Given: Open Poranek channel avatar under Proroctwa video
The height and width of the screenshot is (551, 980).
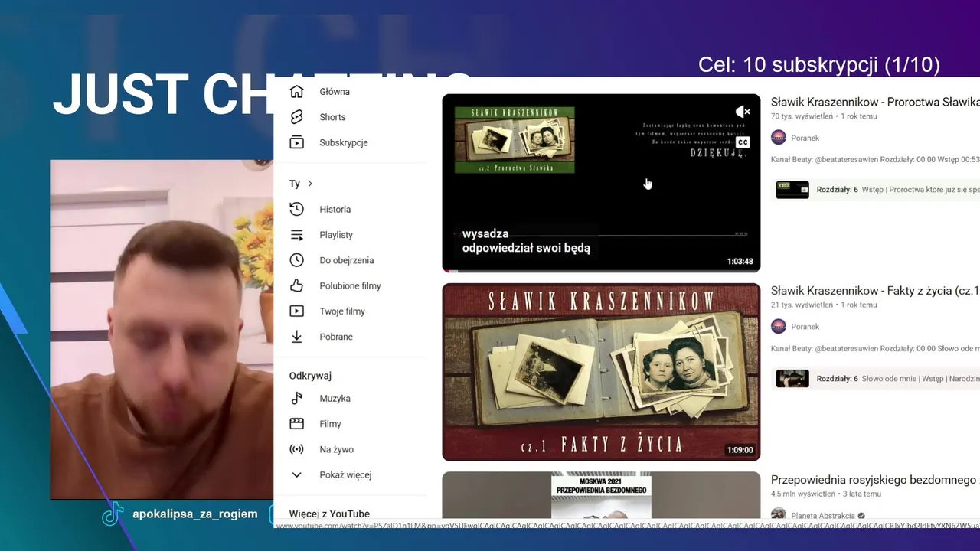Looking at the screenshot, I should 779,138.
